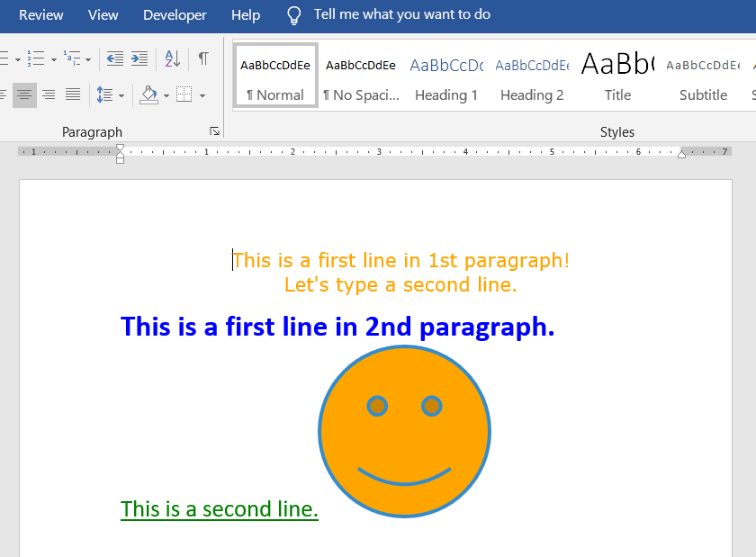Screen dimensions: 756x557
Task: Open the Paragraph dialog launcher
Action: 214,131
